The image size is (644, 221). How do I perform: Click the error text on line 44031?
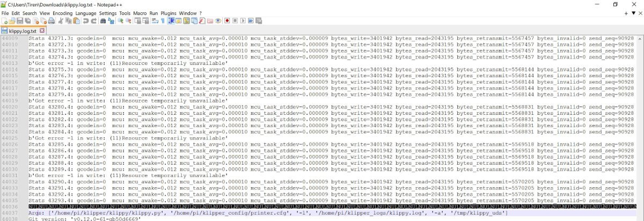128,175
